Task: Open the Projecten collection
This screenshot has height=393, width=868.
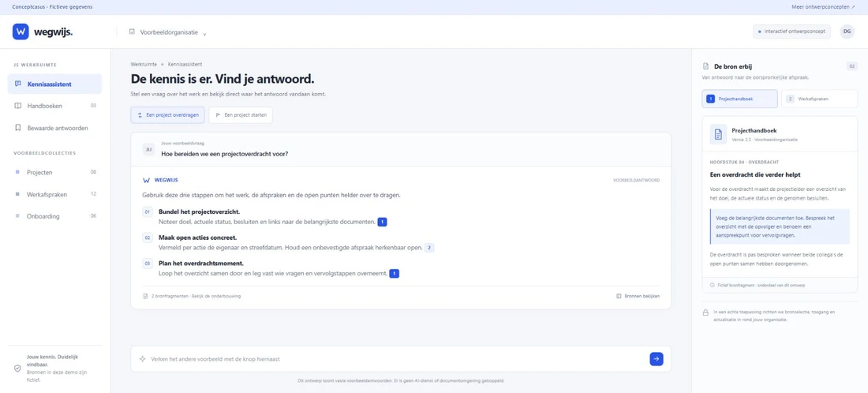Action: pyautogui.click(x=54, y=172)
